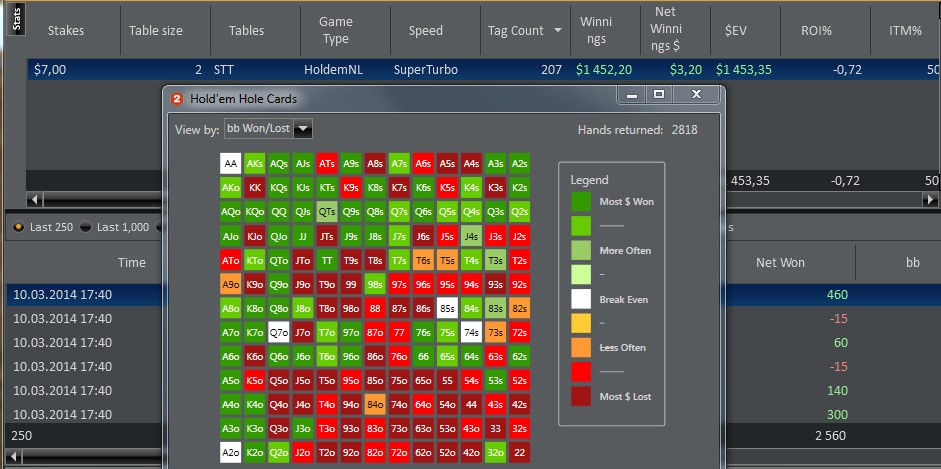Maximize the Hold'em Hole Cards window
Image resolution: width=941 pixels, height=469 pixels.
(x=659, y=94)
